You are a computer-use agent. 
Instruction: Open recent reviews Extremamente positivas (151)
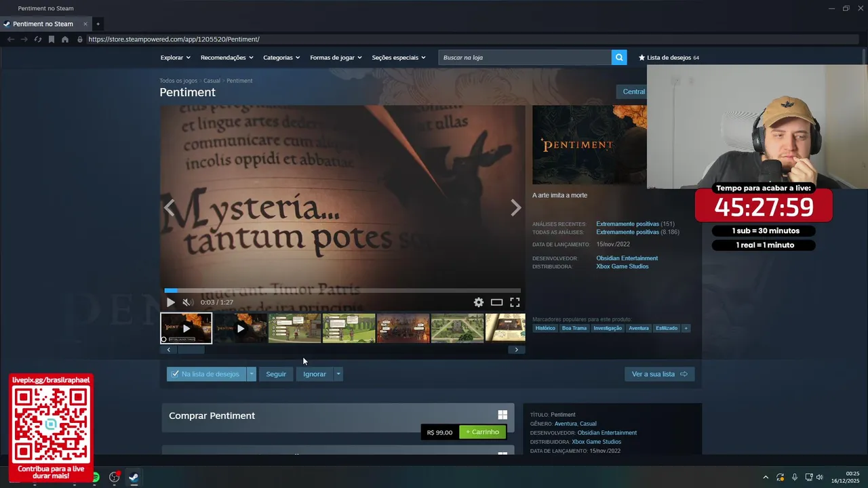[x=635, y=224]
